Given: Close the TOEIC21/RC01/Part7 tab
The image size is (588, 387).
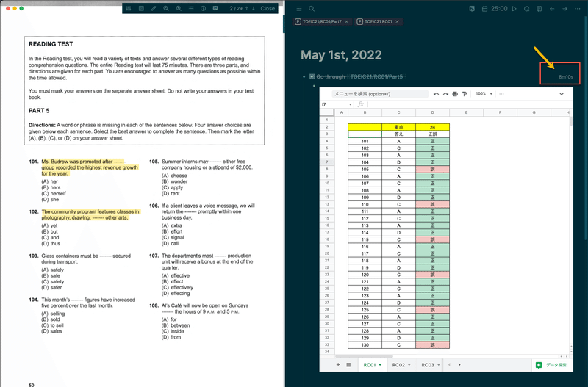Looking at the screenshot, I should [x=346, y=22].
